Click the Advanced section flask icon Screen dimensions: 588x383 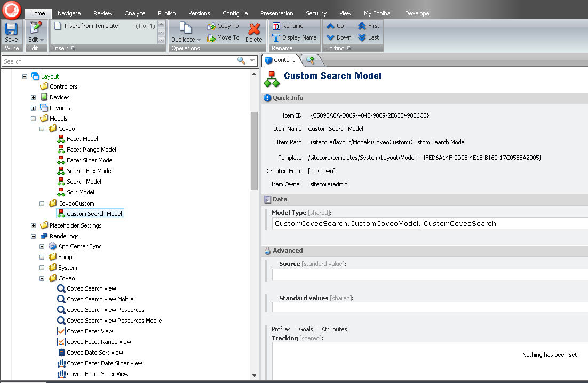(267, 251)
